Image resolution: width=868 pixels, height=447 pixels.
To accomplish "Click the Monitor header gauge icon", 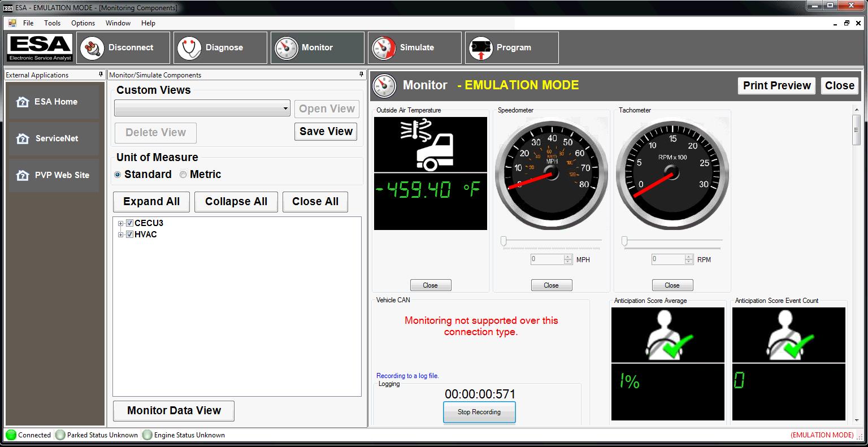I will [385, 86].
